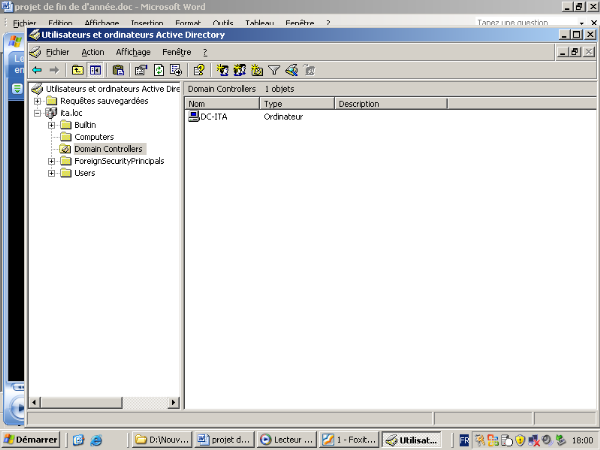600x450 pixels.
Task: Create a new group with toolbar icon
Action: tap(240, 70)
